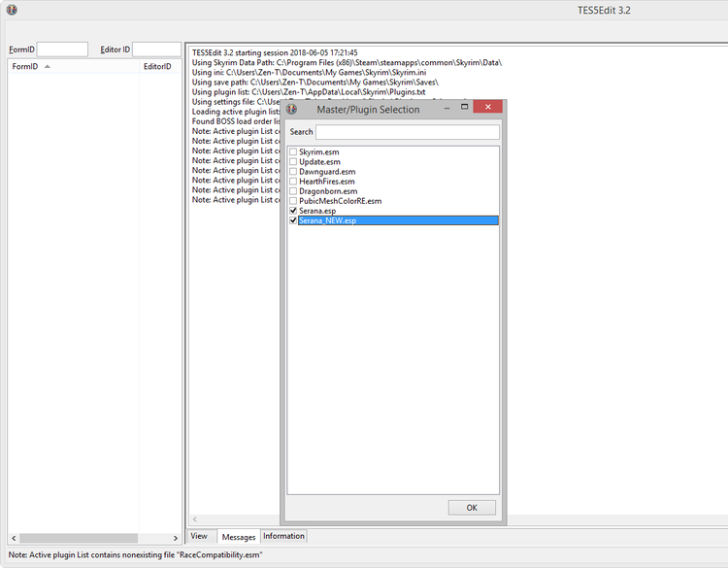The width and height of the screenshot is (728, 568).
Task: Enable Dawnguard.esm in plugin list
Action: point(293,172)
